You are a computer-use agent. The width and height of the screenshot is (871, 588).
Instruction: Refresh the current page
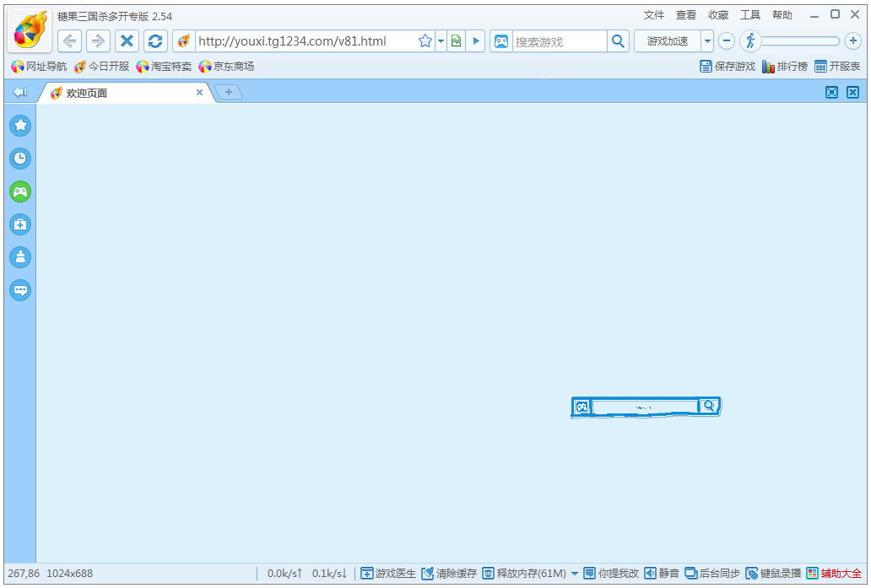click(155, 41)
